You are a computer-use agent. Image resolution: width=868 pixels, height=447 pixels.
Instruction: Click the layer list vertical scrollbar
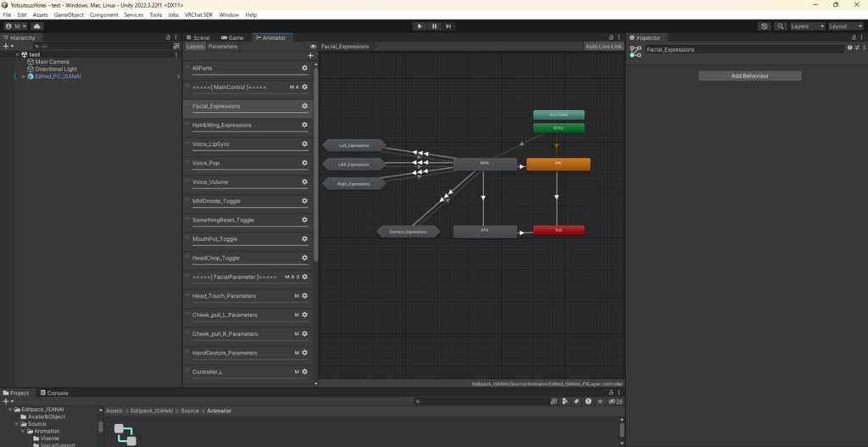pyautogui.click(x=316, y=164)
